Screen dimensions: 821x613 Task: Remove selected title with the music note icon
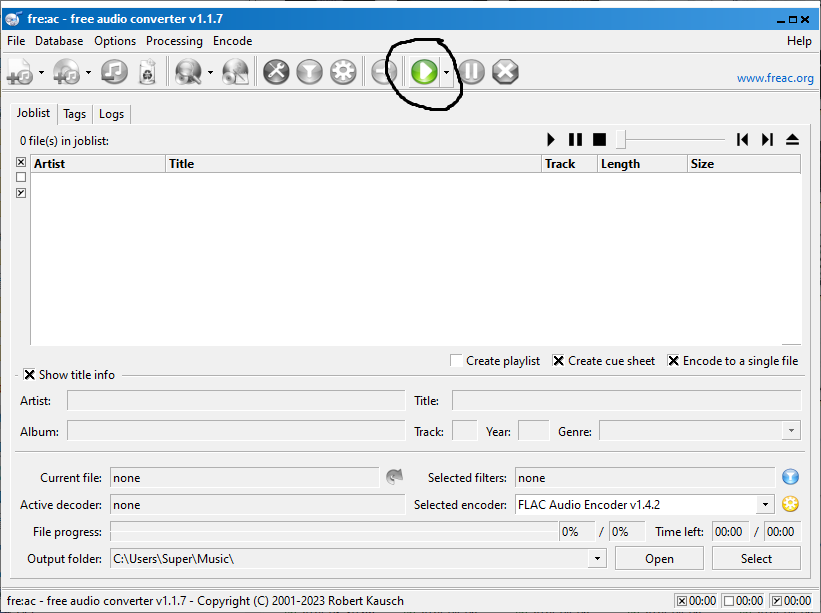114,71
